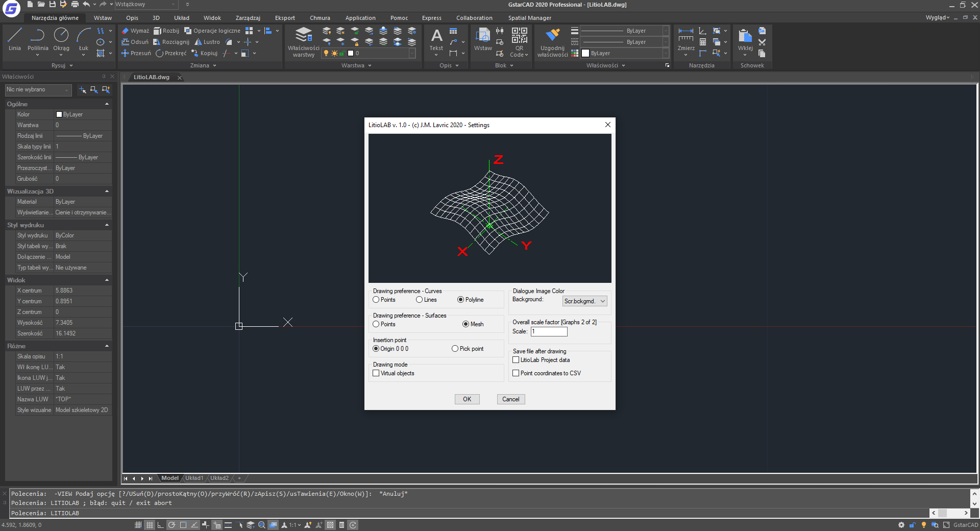This screenshot has width=980, height=531.
Task: Click Uzgodnij właściwości match properties
Action: point(552,42)
